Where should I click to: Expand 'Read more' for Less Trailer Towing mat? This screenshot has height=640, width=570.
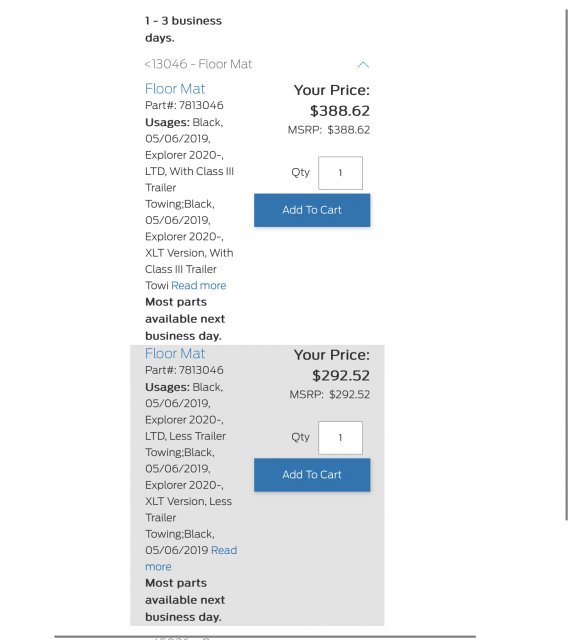tap(191, 558)
